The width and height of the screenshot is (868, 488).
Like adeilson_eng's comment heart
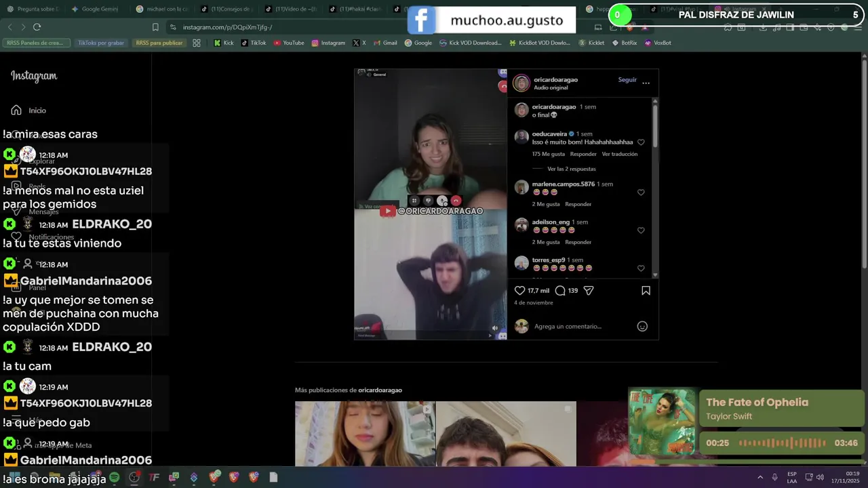click(x=641, y=230)
